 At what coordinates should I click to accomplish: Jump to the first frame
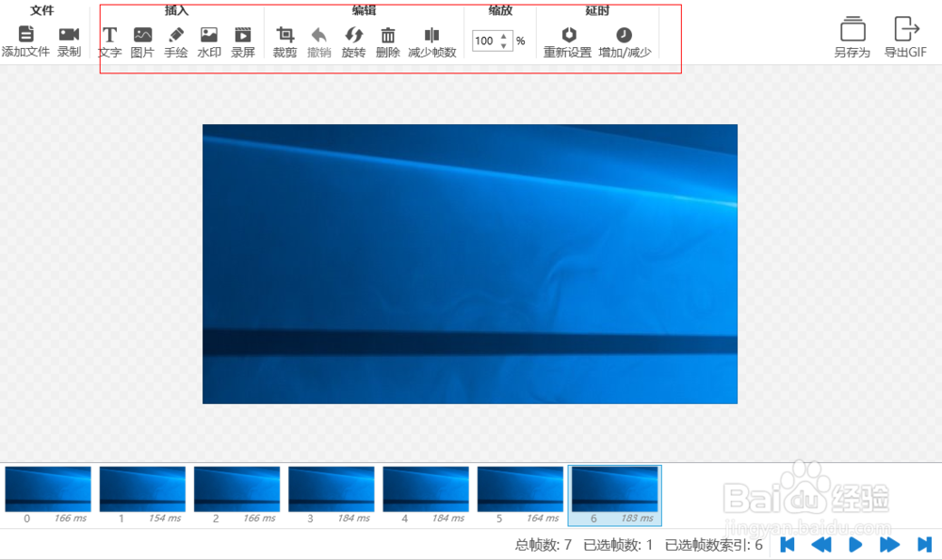click(787, 544)
